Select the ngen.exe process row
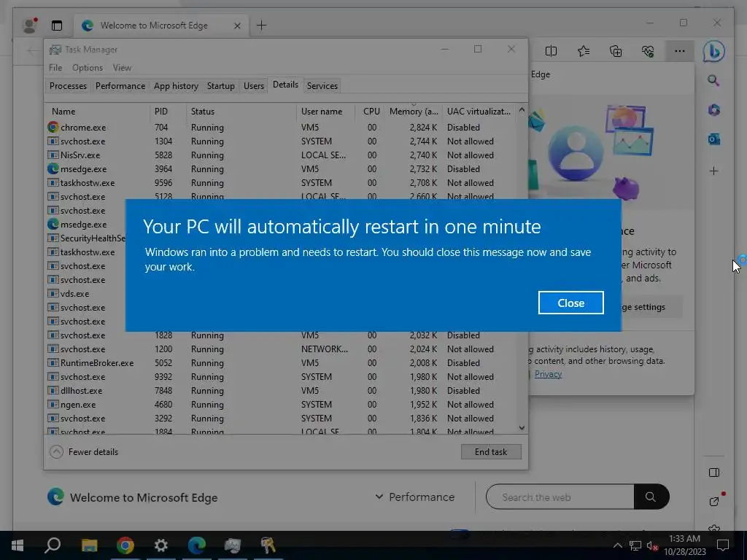Viewport: 747px width, 560px height. (x=281, y=404)
